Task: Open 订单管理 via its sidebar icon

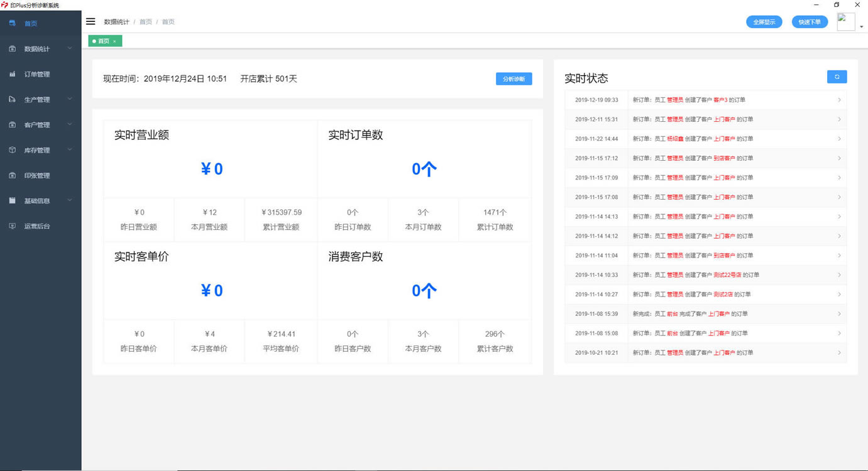Action: click(x=11, y=73)
